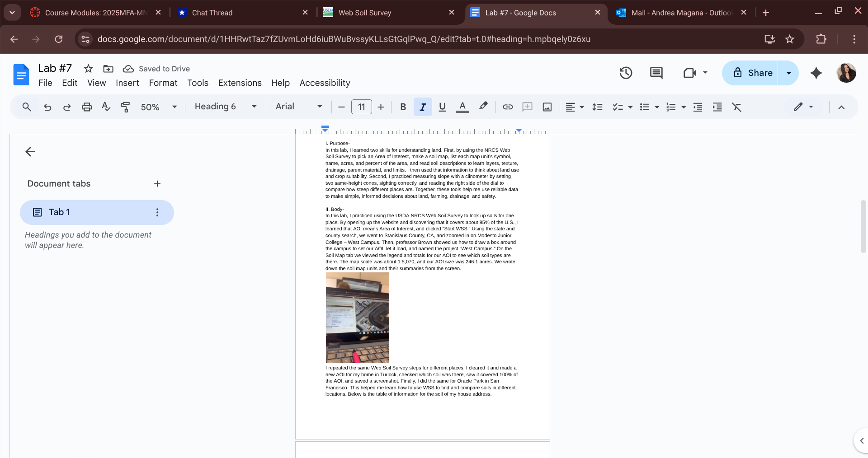Toggle bold formatting
The image size is (868, 458).
coord(403,107)
